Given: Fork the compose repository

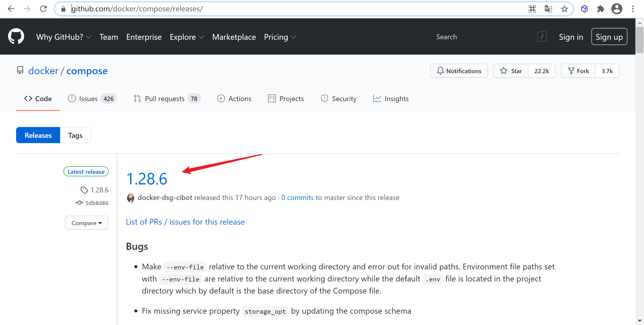Looking at the screenshot, I should point(578,71).
